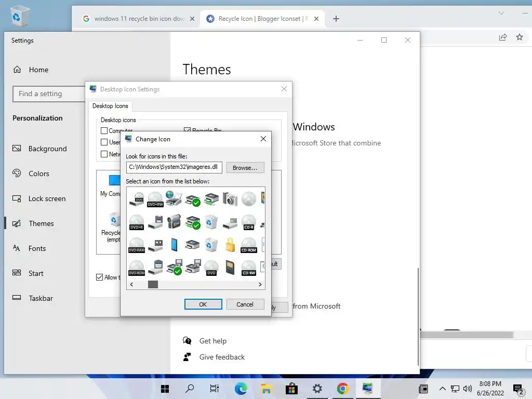
Task: Choose the memory card icon
Action: [x=230, y=268]
